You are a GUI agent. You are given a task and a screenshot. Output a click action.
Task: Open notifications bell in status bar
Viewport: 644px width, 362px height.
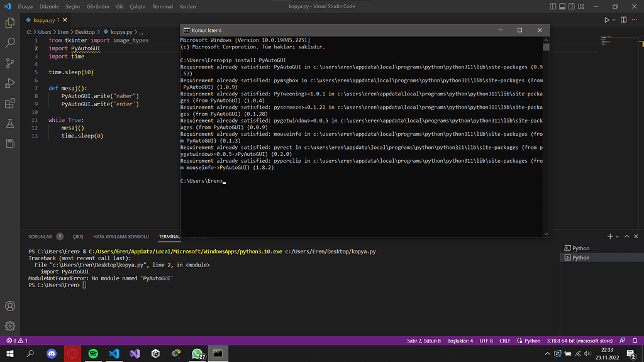[x=635, y=341]
